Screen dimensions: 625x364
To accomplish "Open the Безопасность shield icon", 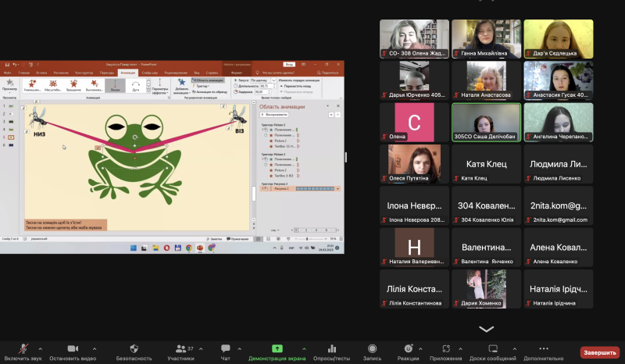I will click(134, 349).
